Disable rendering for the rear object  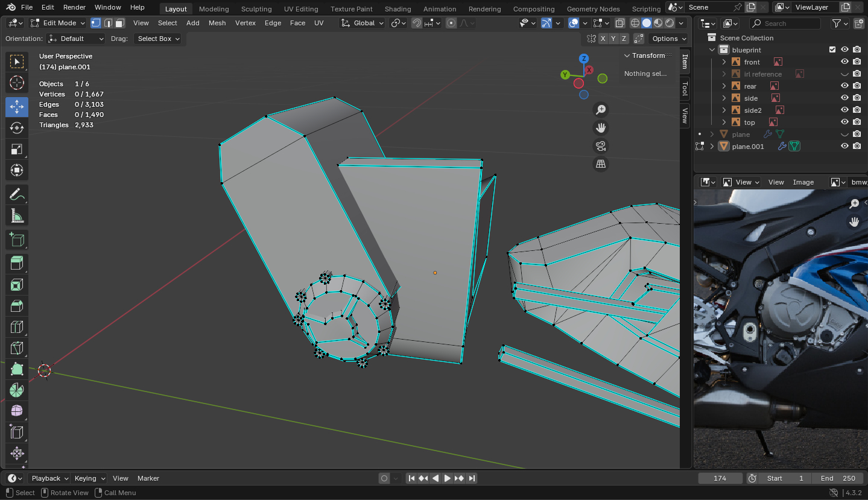[x=857, y=86]
